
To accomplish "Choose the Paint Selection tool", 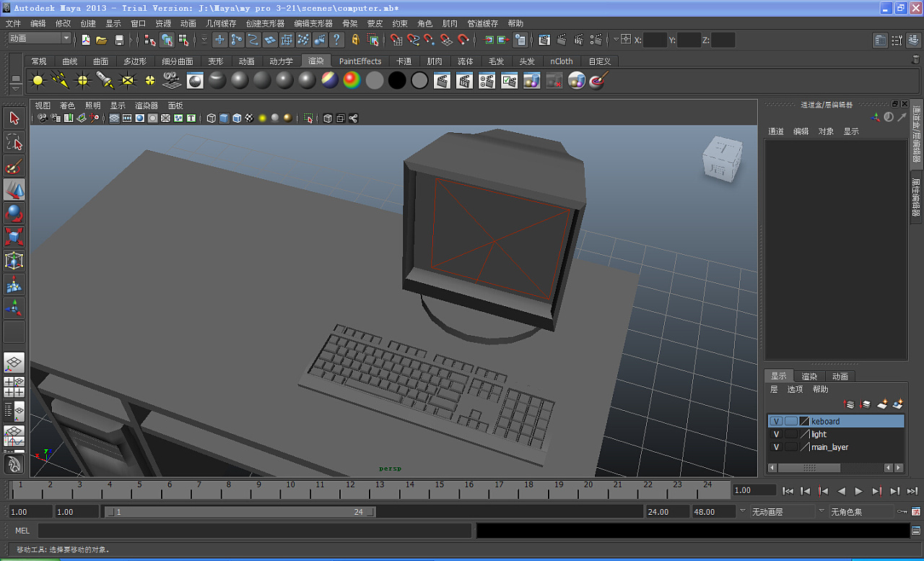I will (x=14, y=166).
